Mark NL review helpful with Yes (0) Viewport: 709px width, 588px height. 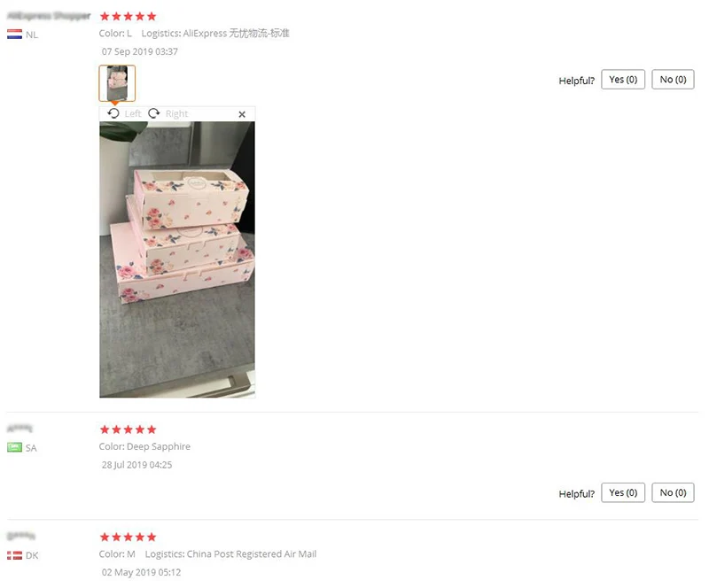pos(623,80)
